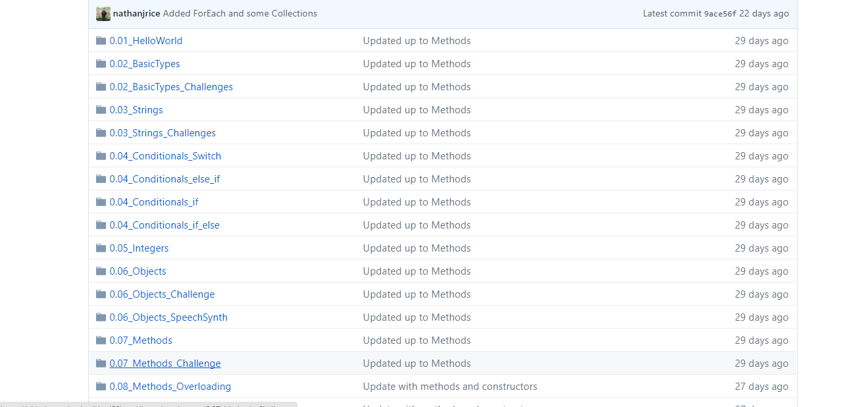Open the 0.02_BasicTypes folder

(x=145, y=64)
